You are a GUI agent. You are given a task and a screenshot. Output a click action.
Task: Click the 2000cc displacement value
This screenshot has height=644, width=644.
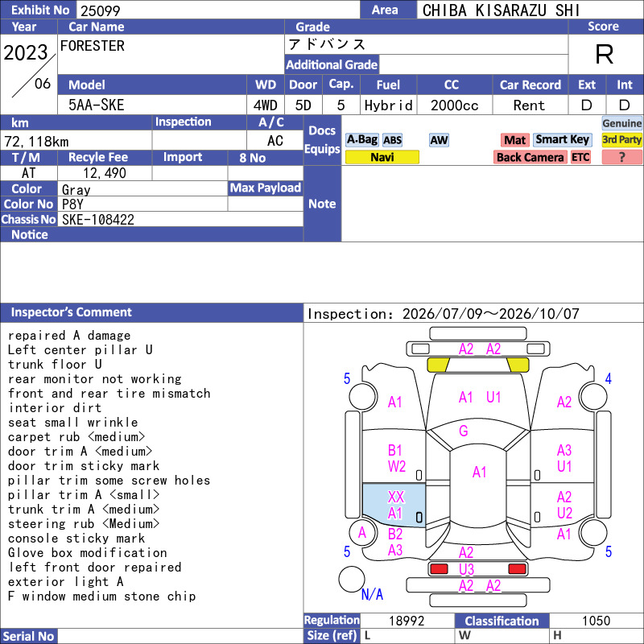click(x=455, y=105)
